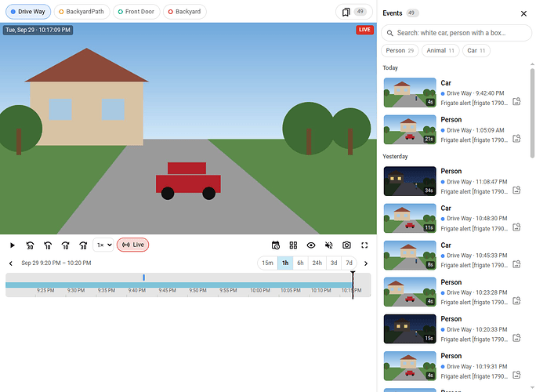536x392 pixels.
Task: Open the multi-camera grid view icon
Action: (x=293, y=245)
